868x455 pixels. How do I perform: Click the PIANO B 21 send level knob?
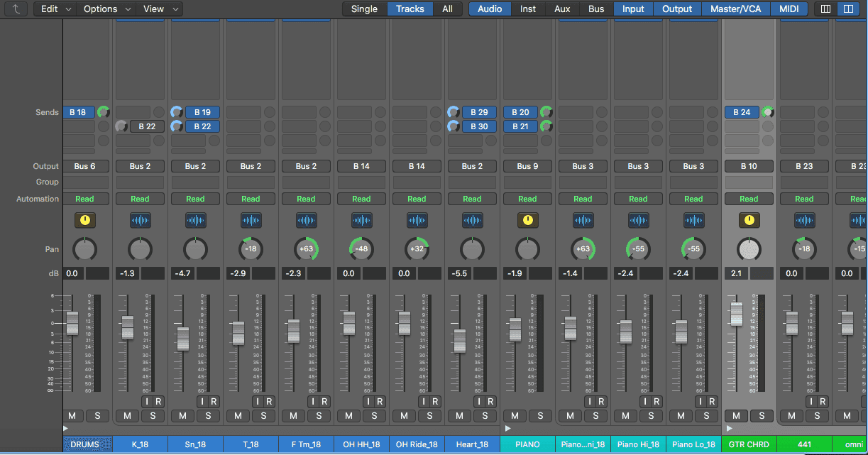[x=546, y=126]
